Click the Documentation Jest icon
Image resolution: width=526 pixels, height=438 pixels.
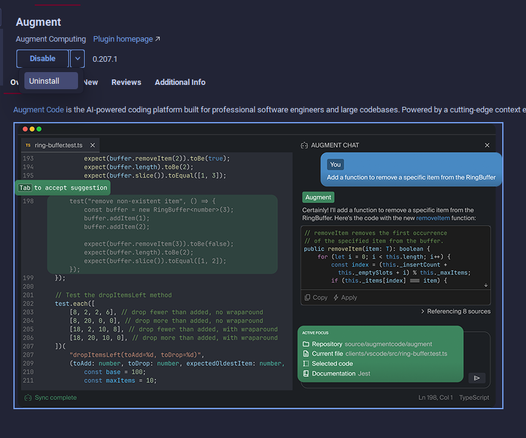[306, 374]
